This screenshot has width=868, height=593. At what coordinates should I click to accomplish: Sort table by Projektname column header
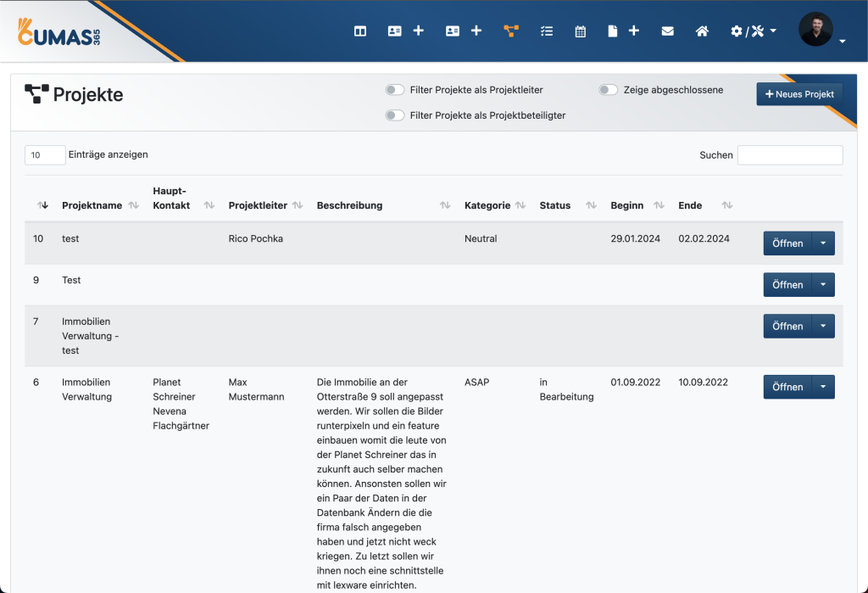(x=92, y=205)
